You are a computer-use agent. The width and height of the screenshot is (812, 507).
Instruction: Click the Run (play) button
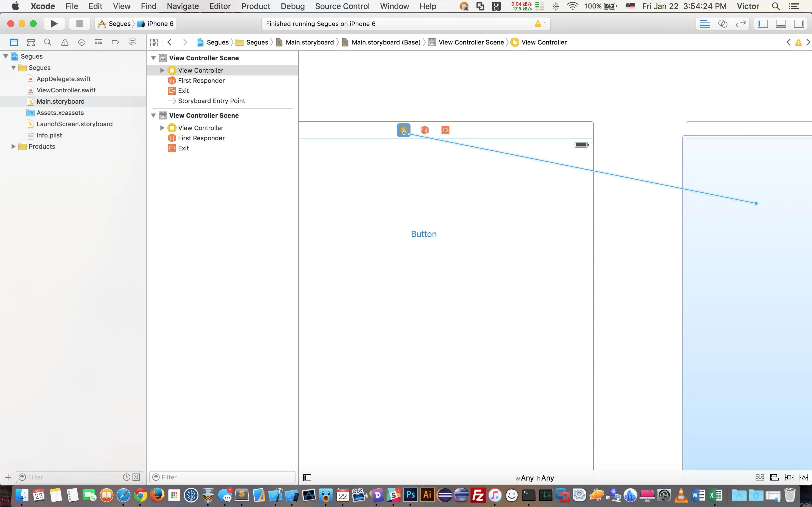[54, 23]
